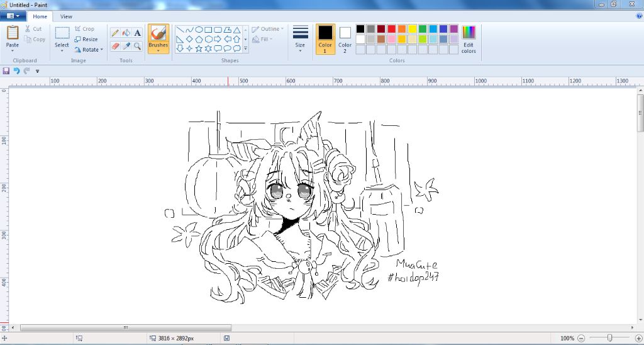Click Save in the quick access toolbar
The image size is (644, 345).
pos(6,71)
